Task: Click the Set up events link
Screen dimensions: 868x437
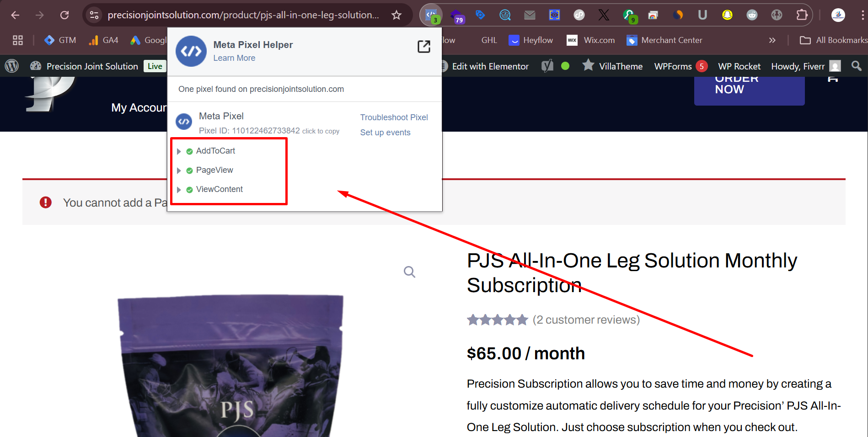Action: pos(385,133)
